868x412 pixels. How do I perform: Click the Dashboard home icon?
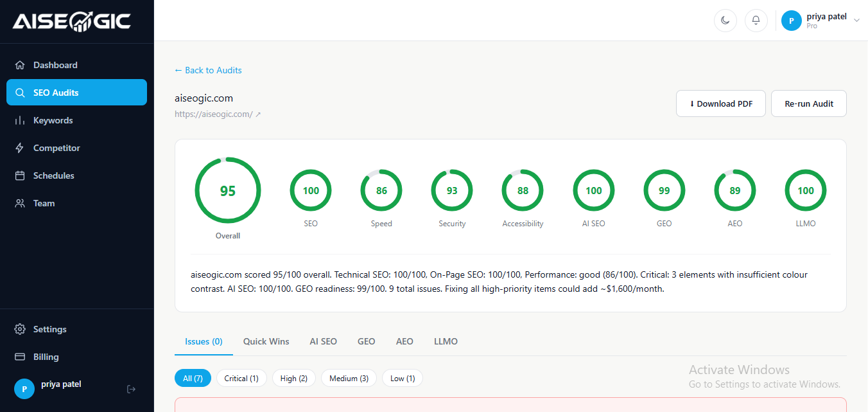pos(20,65)
